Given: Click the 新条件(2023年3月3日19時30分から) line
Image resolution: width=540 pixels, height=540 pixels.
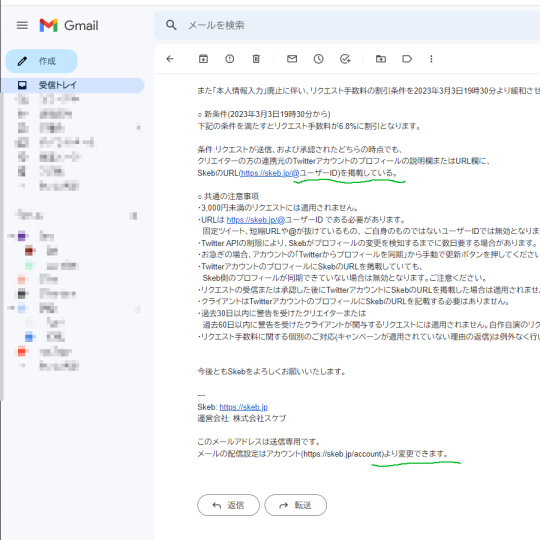Looking at the screenshot, I should [264, 114].
